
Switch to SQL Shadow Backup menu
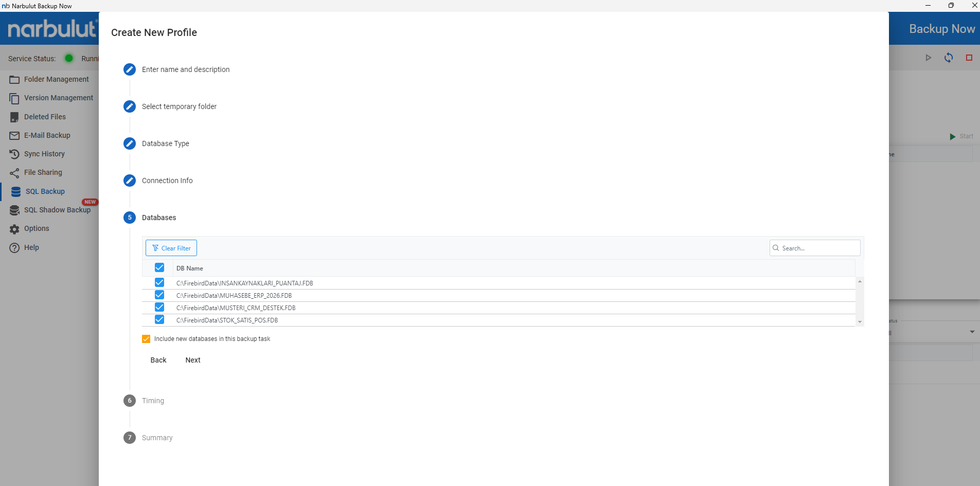coord(57,210)
